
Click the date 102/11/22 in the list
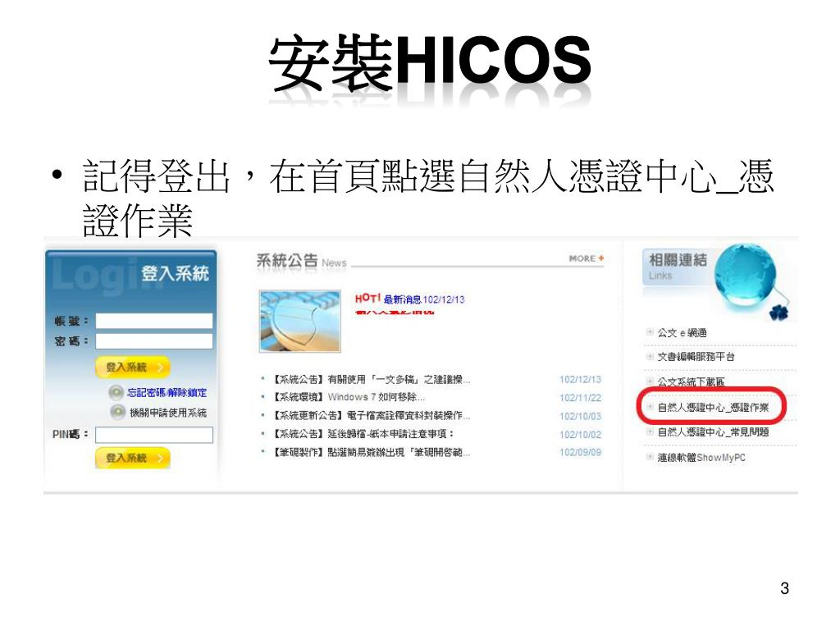[x=580, y=398]
